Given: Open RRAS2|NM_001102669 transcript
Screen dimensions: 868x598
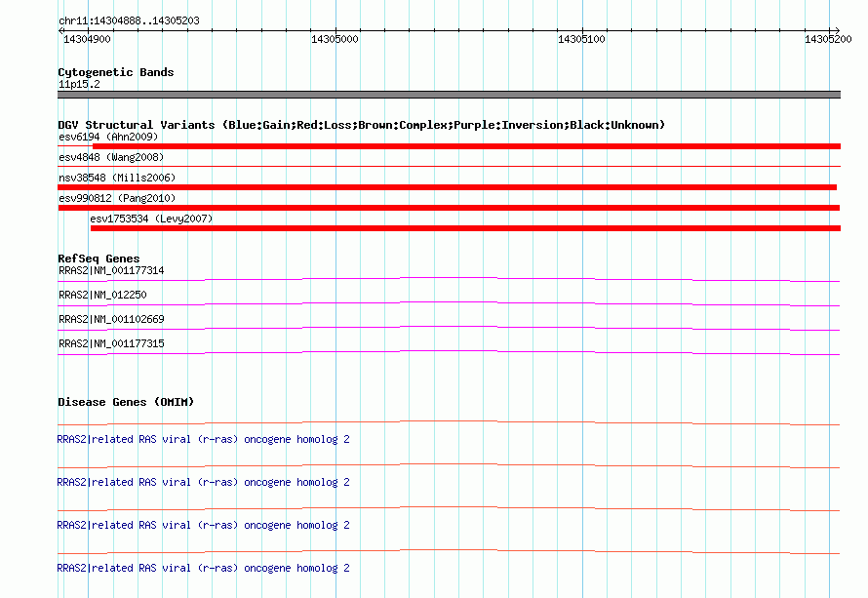Looking at the screenshot, I should (x=111, y=320).
